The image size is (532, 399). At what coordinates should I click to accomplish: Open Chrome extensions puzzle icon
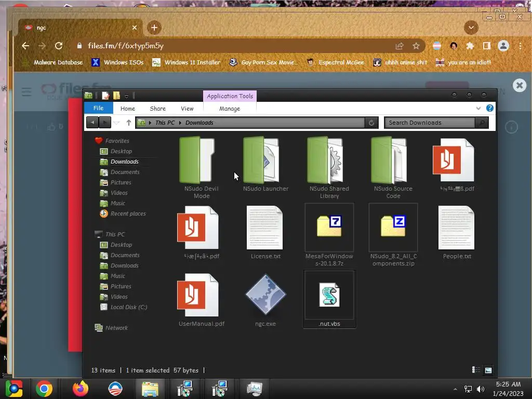(470, 46)
